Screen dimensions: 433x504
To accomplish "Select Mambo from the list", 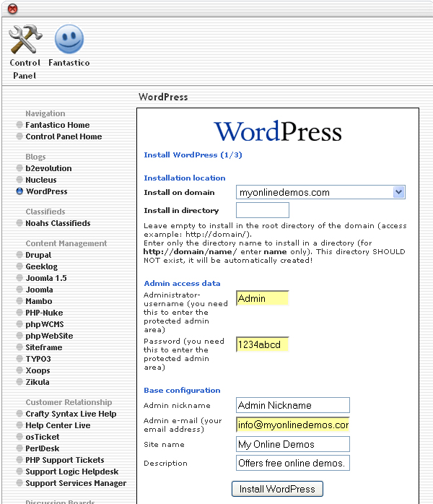I will point(38,301).
